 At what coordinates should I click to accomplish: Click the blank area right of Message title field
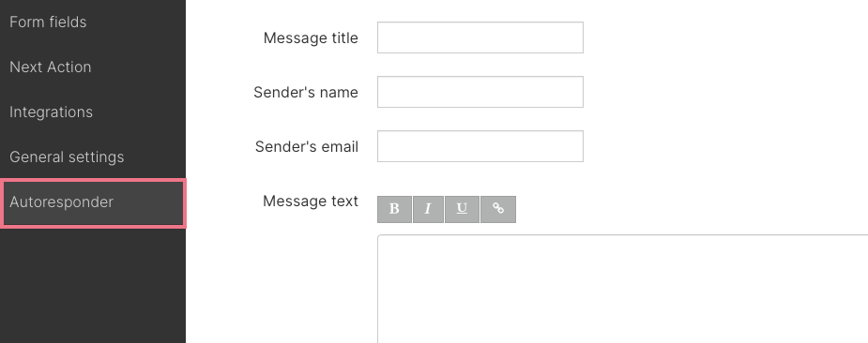725,37
